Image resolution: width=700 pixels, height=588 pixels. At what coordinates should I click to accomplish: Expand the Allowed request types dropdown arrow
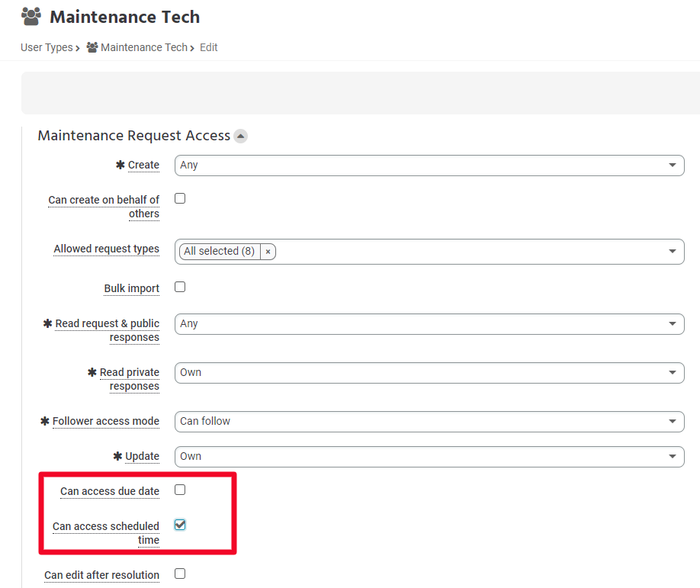(x=672, y=252)
